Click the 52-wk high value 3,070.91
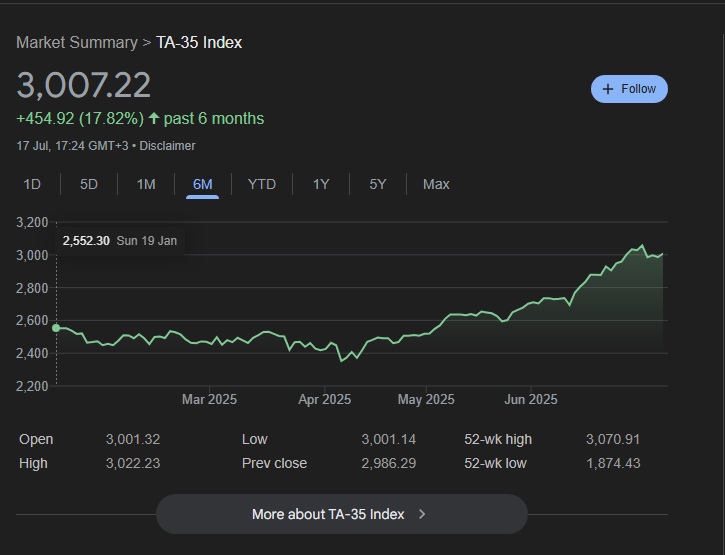 (613, 439)
